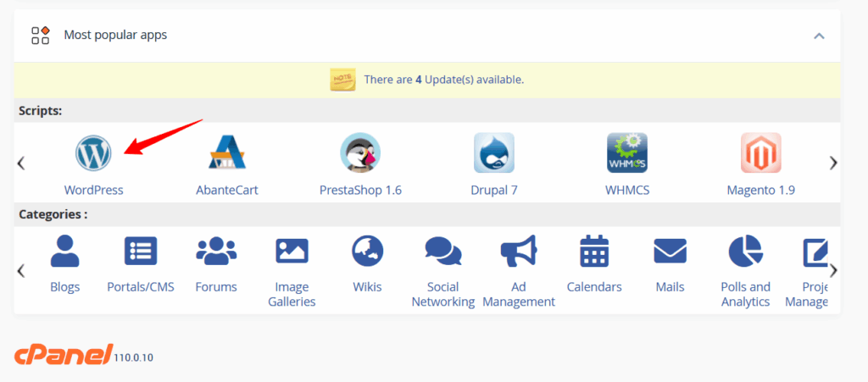868x382 pixels.
Task: Open the Drupal 7 script icon
Action: point(494,153)
